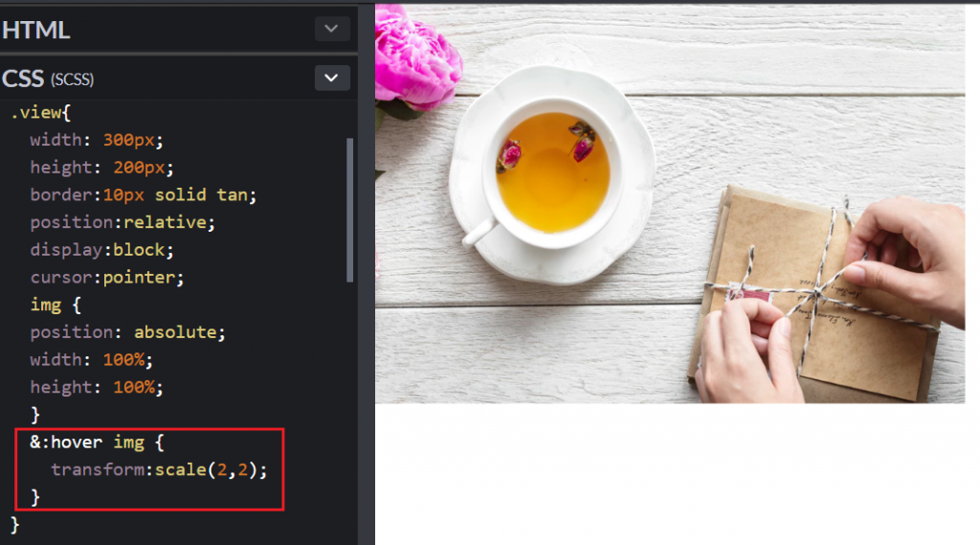
Task: Click the position: absolute code line
Action: tap(127, 332)
